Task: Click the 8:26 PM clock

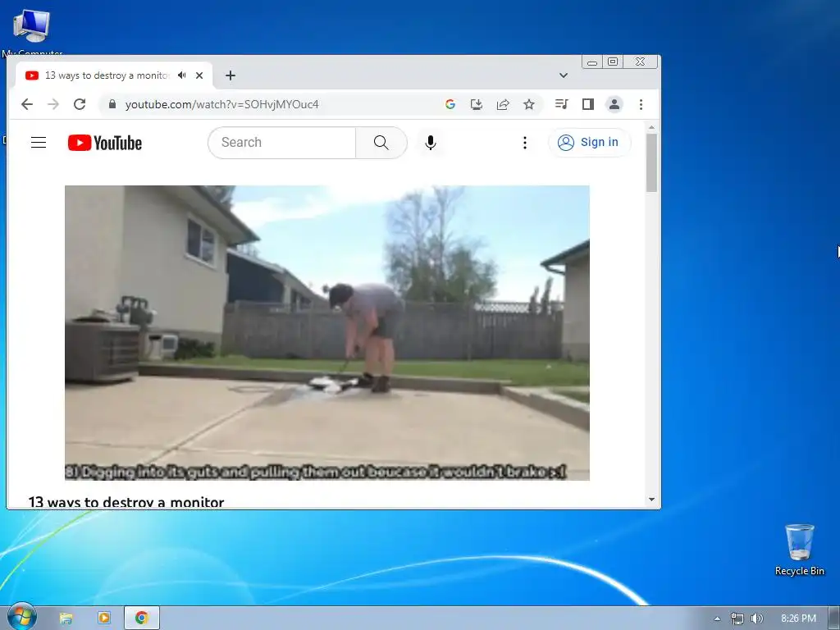Action: pos(798,619)
